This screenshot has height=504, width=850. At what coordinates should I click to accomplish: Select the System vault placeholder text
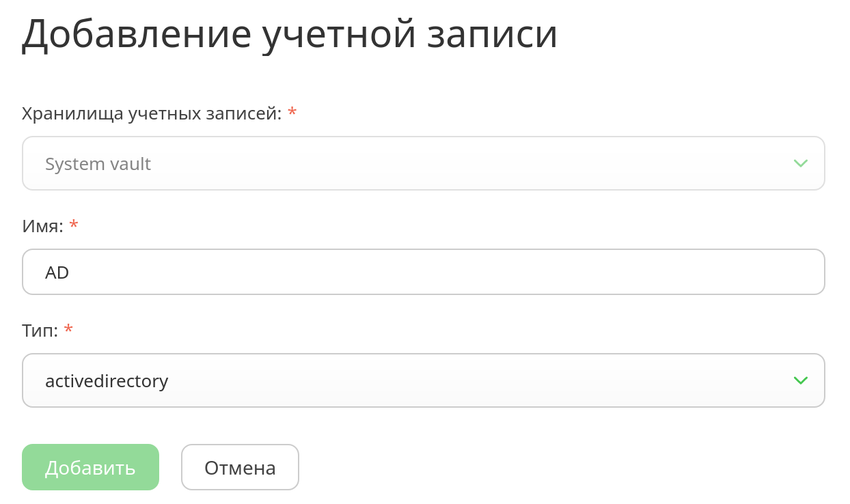pos(98,164)
